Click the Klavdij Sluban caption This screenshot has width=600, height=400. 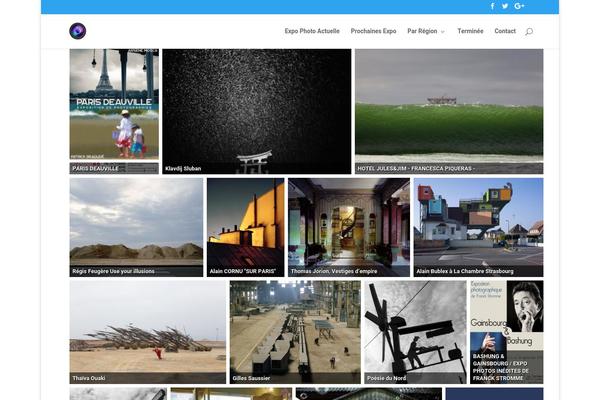(x=183, y=168)
